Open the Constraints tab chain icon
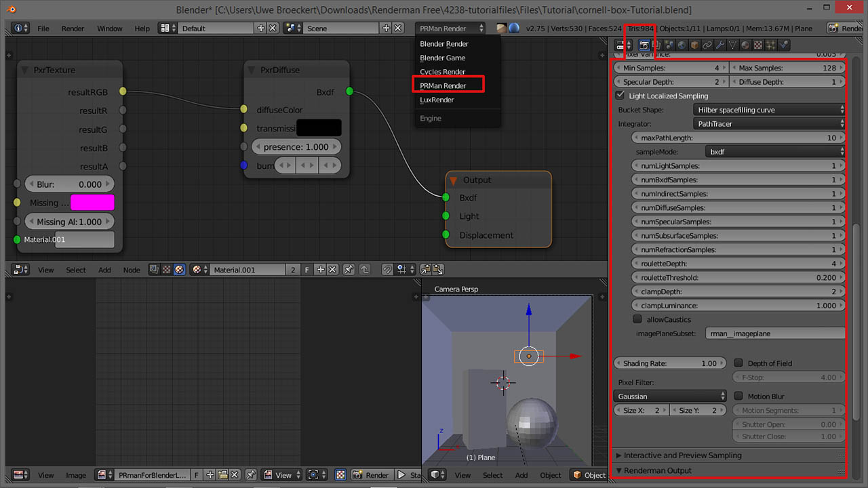Screen dimensions: 868x488 (707, 45)
